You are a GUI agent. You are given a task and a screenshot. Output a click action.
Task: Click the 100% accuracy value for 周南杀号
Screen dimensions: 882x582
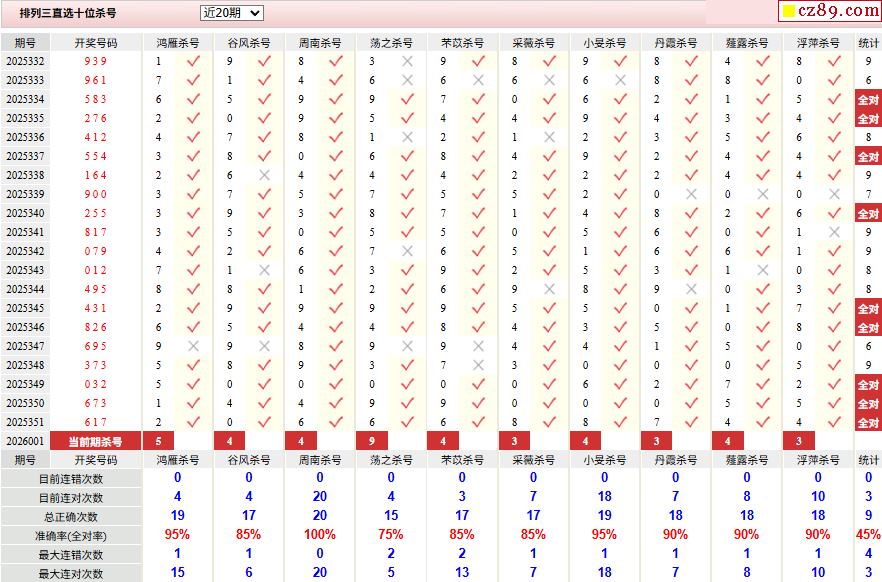tap(320, 534)
